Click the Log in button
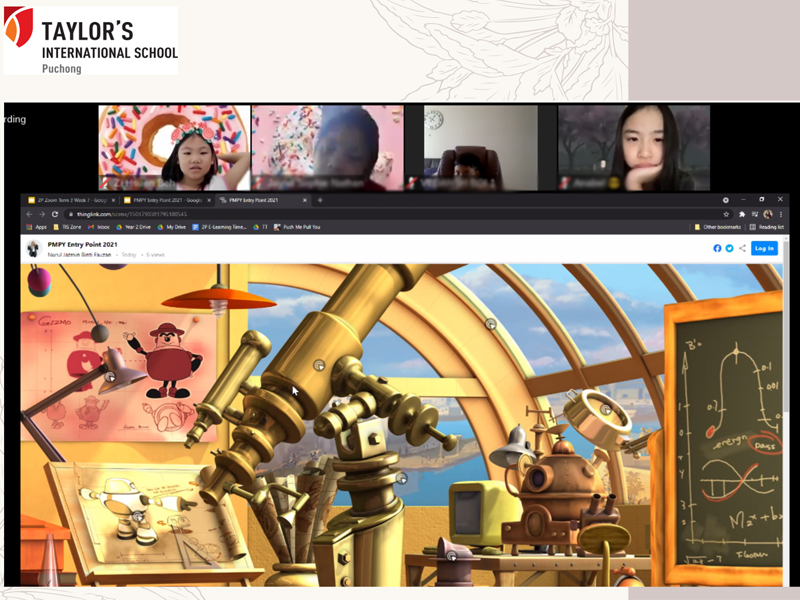 (x=764, y=248)
